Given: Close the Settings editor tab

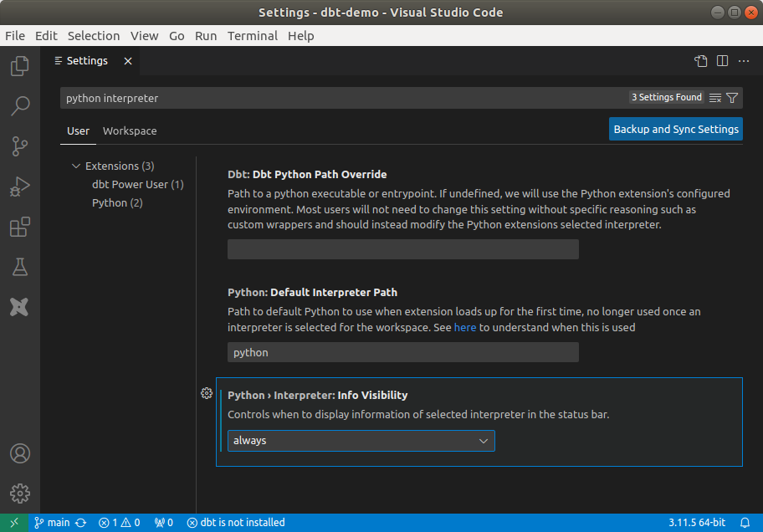Looking at the screenshot, I should click(128, 61).
